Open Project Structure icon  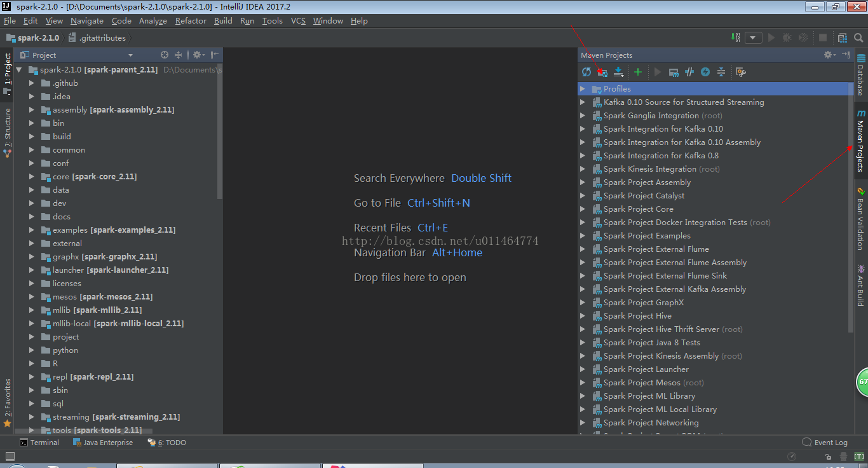(x=843, y=38)
